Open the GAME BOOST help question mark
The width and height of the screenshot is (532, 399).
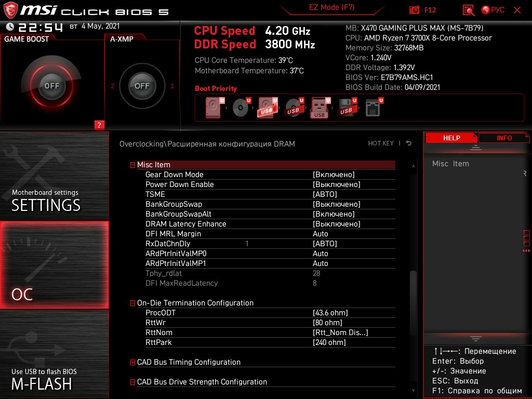point(99,125)
